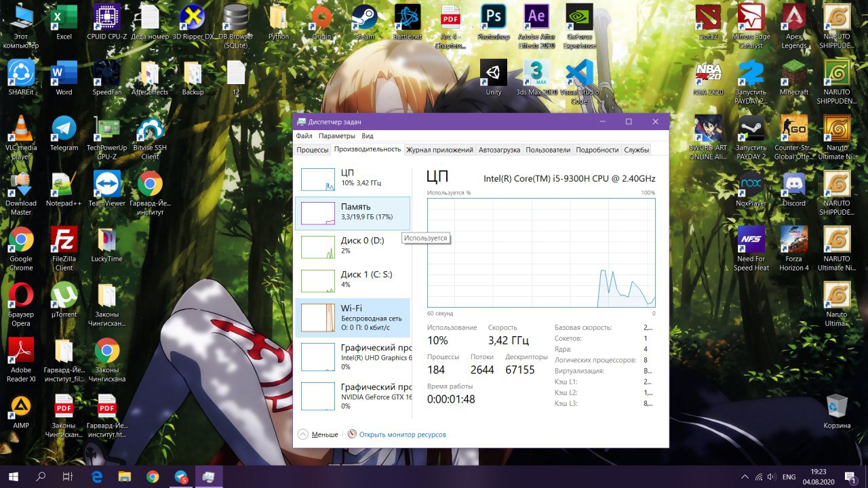Open File Explorer from the taskbar
Image resolution: width=868 pixels, height=488 pixels.
pyautogui.click(x=124, y=476)
